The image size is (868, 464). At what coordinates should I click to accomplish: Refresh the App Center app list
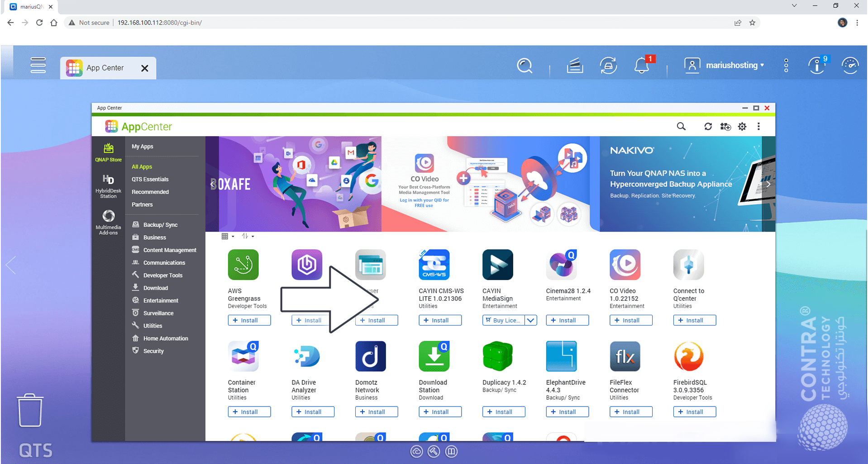tap(708, 127)
